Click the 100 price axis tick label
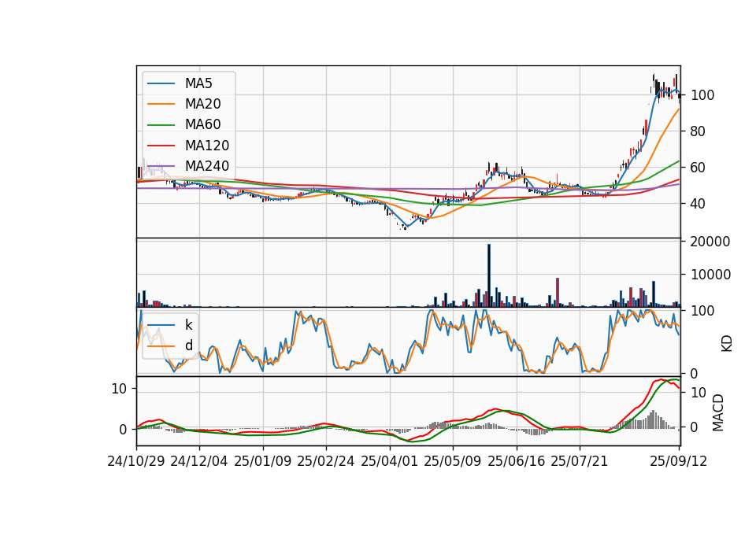 (x=702, y=95)
